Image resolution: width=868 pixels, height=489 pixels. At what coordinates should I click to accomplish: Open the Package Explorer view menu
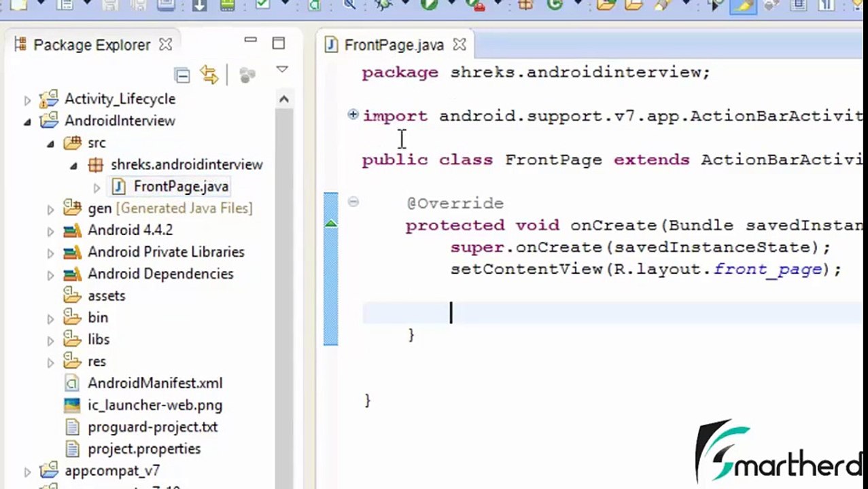[x=282, y=69]
